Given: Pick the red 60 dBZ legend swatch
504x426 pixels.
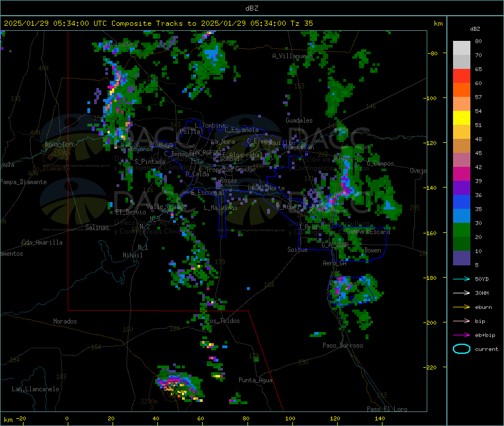Looking at the screenshot, I should pyautogui.click(x=461, y=76).
